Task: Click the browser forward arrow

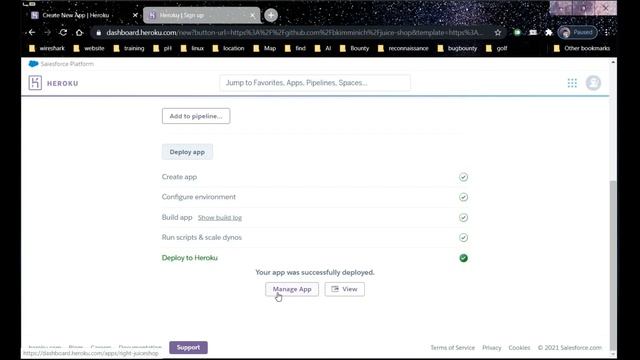Action: point(48,32)
